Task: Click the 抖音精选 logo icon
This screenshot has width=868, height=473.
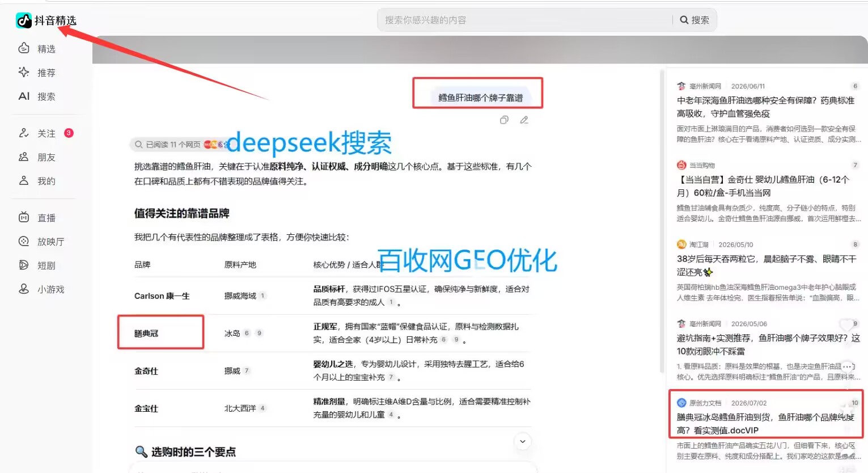Action: 23,20
